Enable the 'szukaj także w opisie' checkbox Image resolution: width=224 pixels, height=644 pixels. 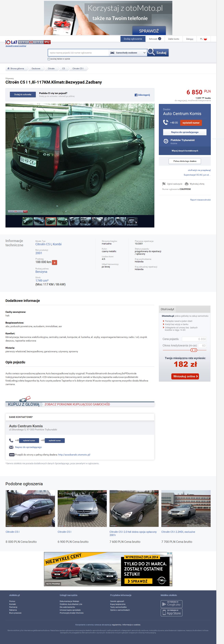click(x=49, y=59)
